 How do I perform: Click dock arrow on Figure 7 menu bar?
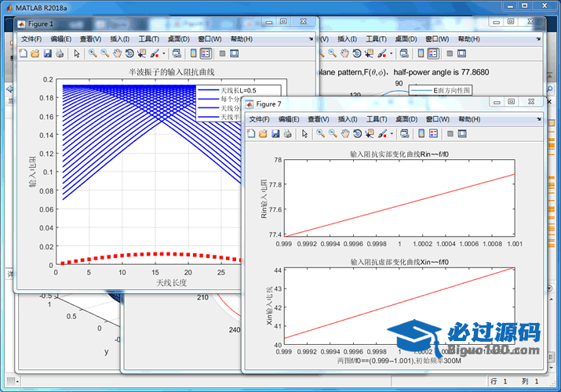[x=539, y=119]
